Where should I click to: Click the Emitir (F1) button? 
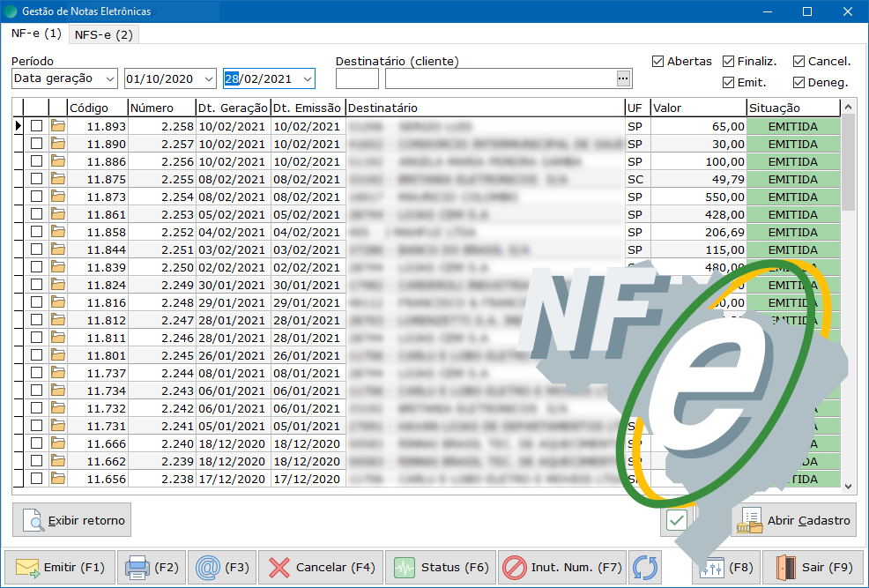(x=60, y=568)
